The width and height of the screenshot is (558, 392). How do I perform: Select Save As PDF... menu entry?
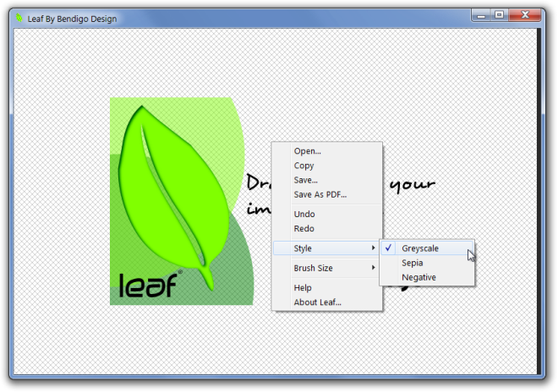click(320, 194)
